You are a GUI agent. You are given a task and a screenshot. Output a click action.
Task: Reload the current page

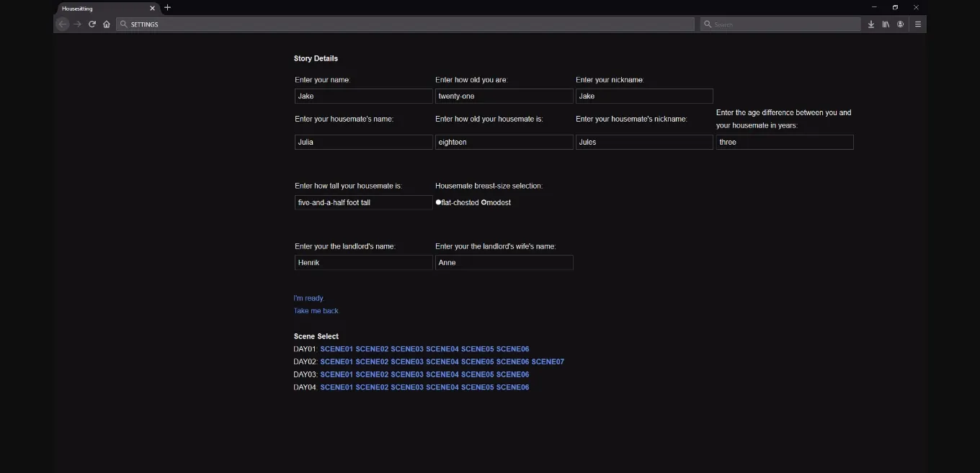[92, 24]
